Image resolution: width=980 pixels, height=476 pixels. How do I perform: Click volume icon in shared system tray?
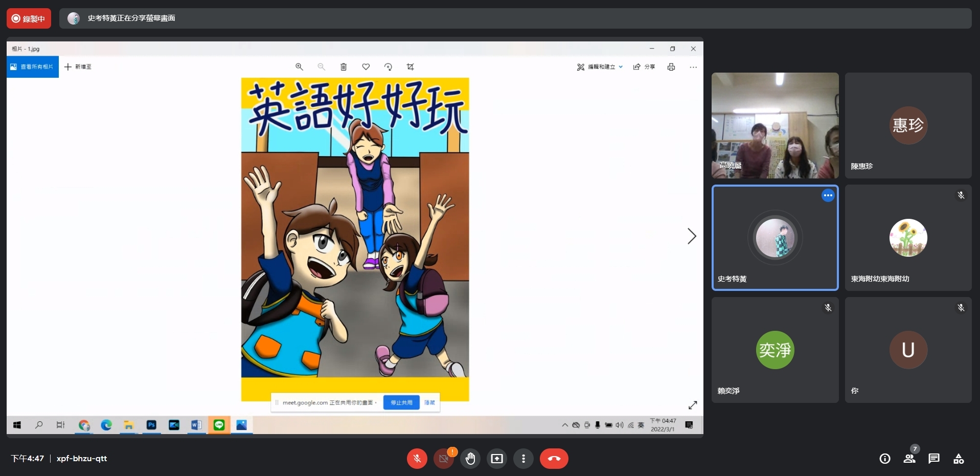pos(620,425)
